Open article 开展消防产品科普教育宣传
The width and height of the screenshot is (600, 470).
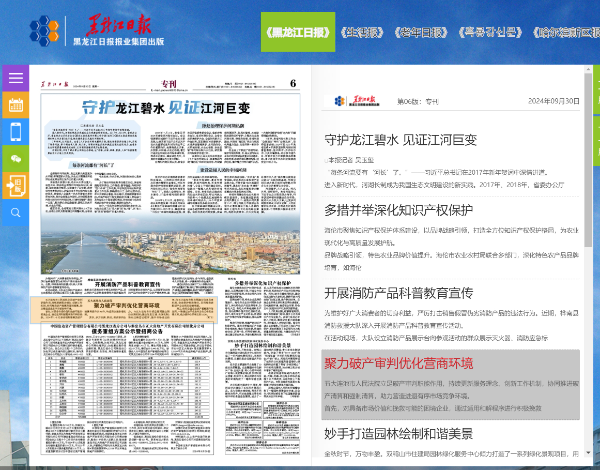pyautogui.click(x=399, y=293)
